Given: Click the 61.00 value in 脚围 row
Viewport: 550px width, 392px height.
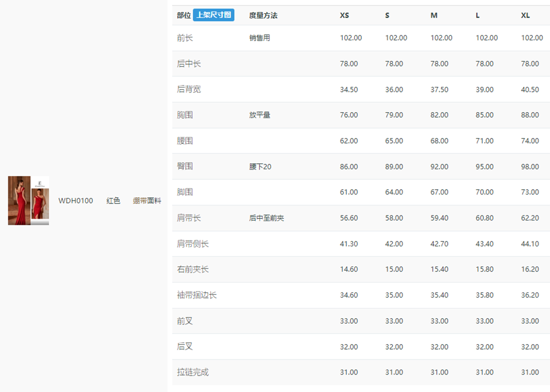Looking at the screenshot, I should 349,192.
